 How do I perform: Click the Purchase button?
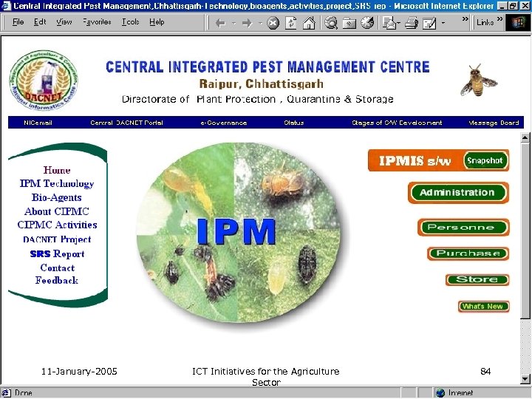[x=468, y=253]
